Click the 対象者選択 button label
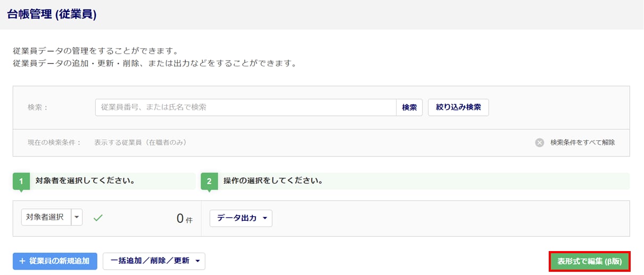 click(x=46, y=218)
